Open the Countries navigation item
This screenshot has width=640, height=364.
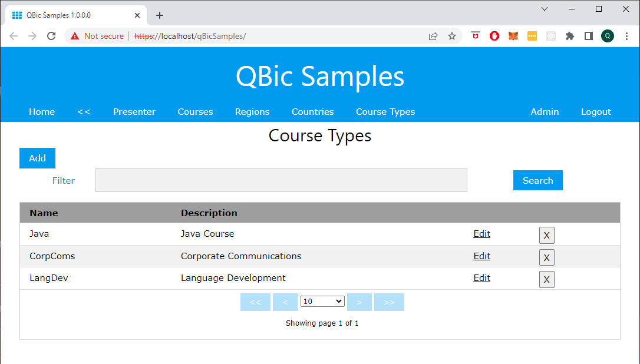pos(312,111)
